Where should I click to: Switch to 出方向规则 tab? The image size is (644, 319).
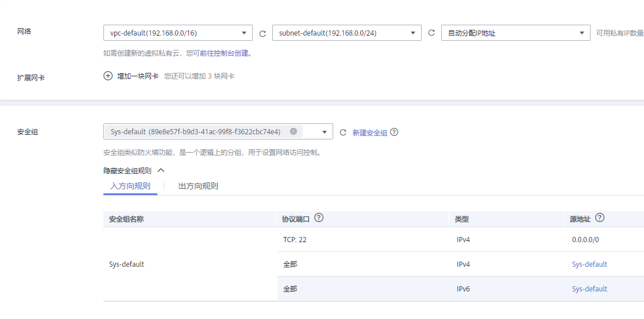pos(198,186)
